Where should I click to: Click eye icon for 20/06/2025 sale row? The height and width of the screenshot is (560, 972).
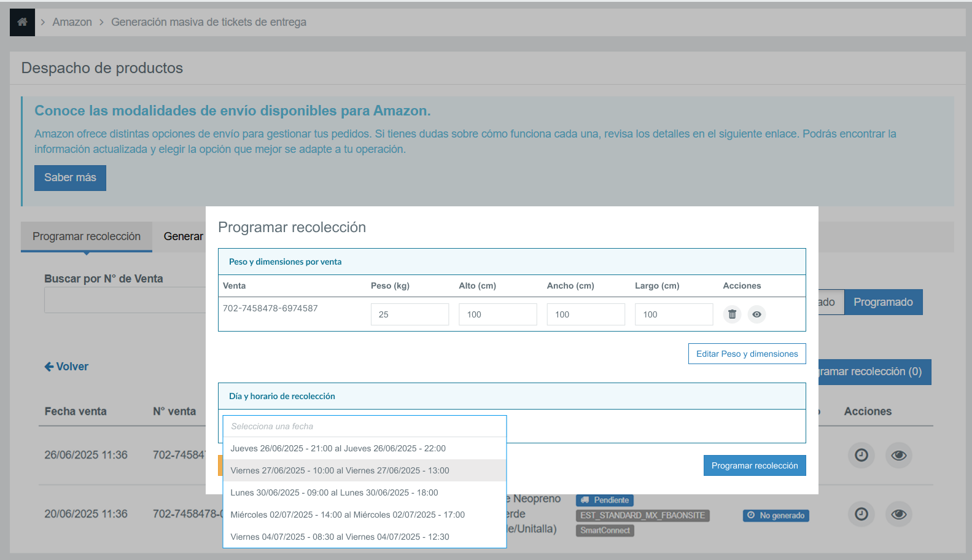click(898, 514)
